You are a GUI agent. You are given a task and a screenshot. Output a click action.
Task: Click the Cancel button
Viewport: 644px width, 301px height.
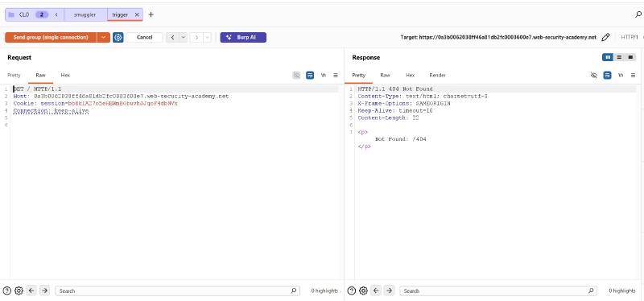coord(145,37)
